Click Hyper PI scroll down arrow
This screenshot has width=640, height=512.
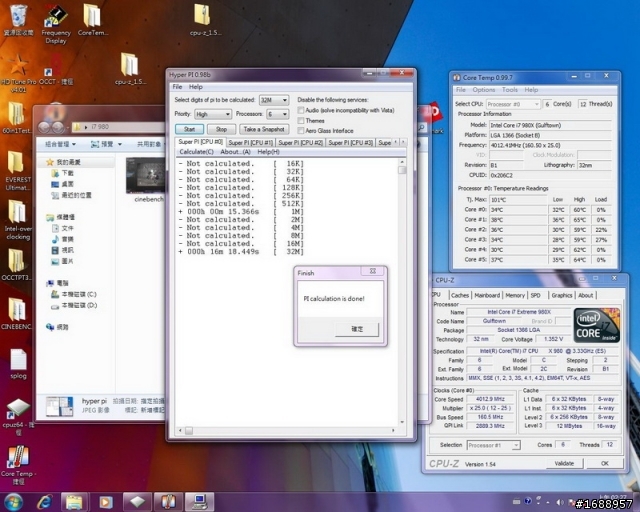(x=402, y=422)
